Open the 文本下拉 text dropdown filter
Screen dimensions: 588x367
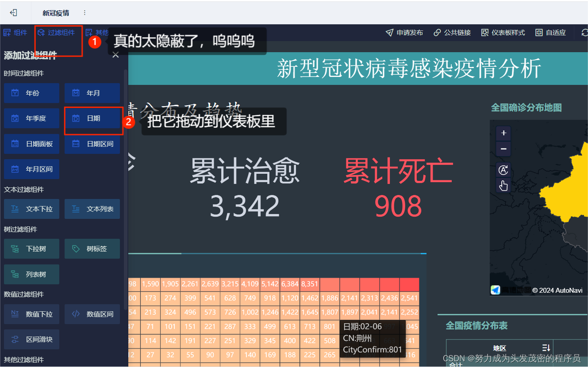pos(31,209)
